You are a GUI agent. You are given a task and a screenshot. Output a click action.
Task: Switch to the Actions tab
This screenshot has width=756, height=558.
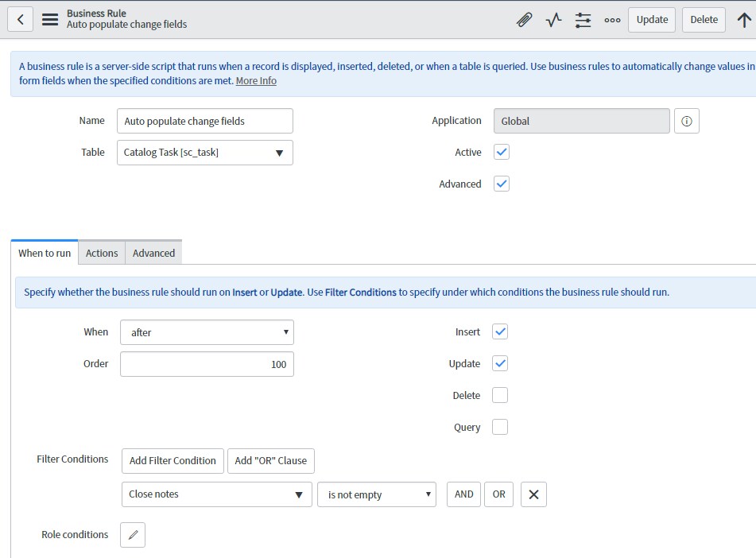pos(102,253)
